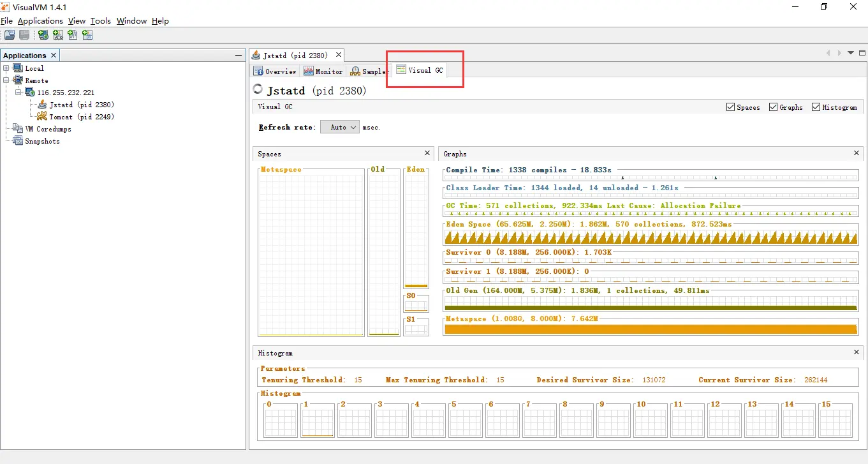Uncheck the Histogram checkbox
Image resolution: width=868 pixels, height=464 pixels.
pos(816,107)
